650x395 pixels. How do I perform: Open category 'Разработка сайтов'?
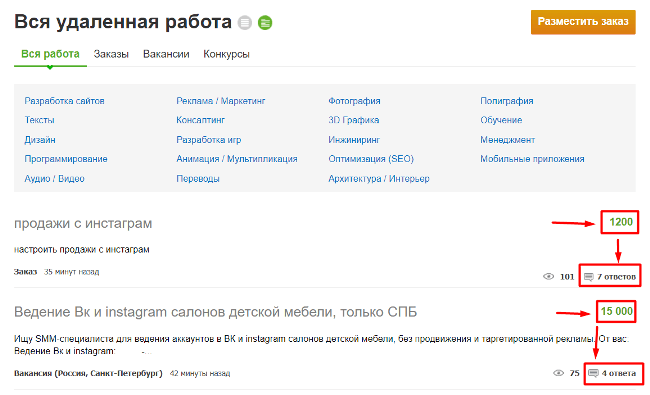(x=64, y=101)
